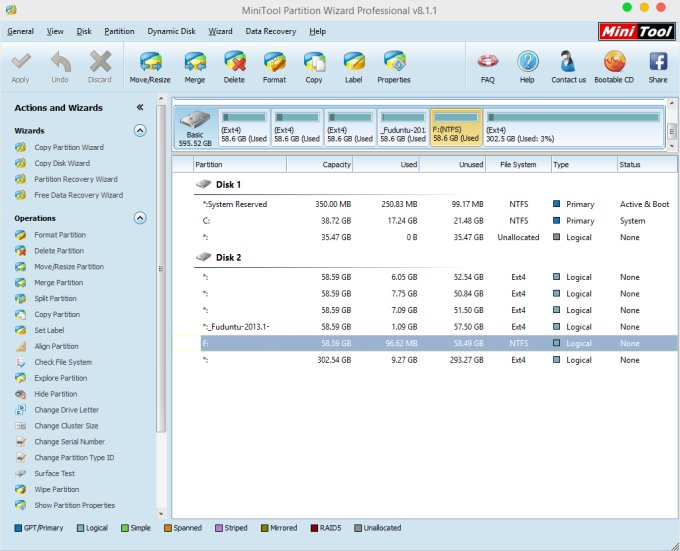Click the MiniTool logo

(637, 32)
